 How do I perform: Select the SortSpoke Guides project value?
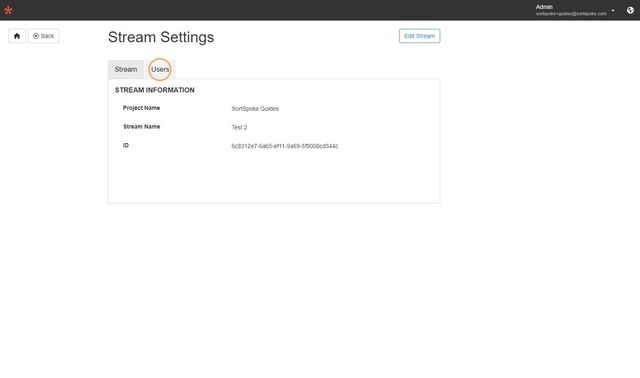(255, 109)
